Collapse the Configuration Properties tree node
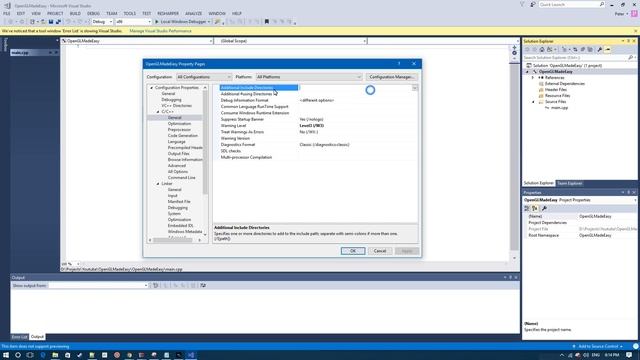Screen dimensions: 640x360 (x=151, y=88)
